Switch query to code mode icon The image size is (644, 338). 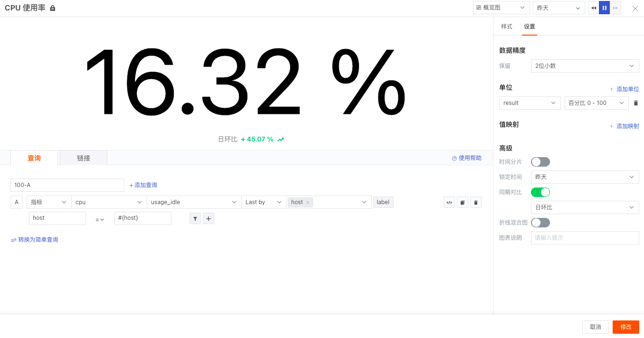click(449, 203)
